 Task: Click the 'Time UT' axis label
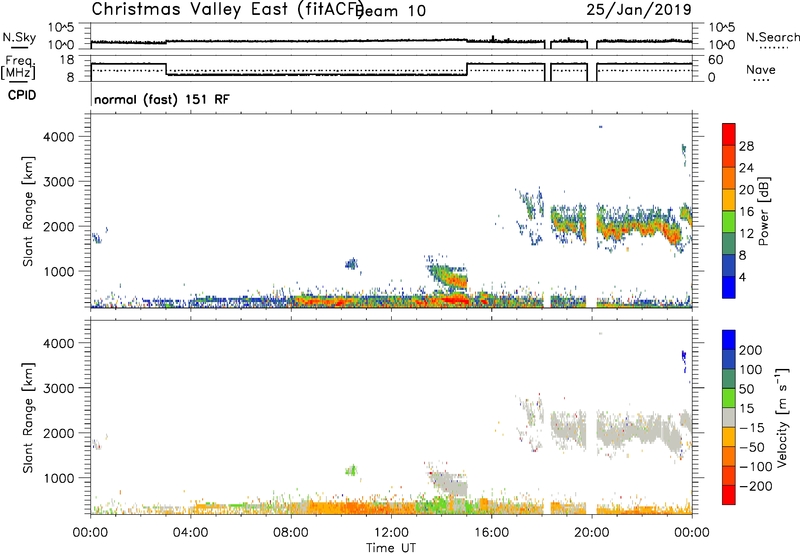coord(391,548)
